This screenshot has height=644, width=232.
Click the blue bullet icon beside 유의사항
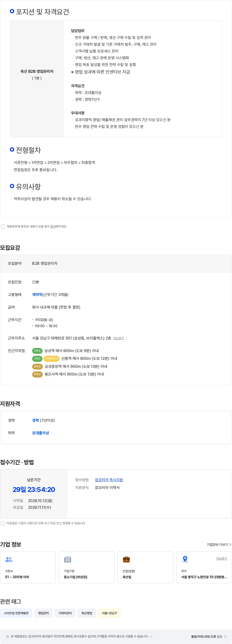pos(12,186)
